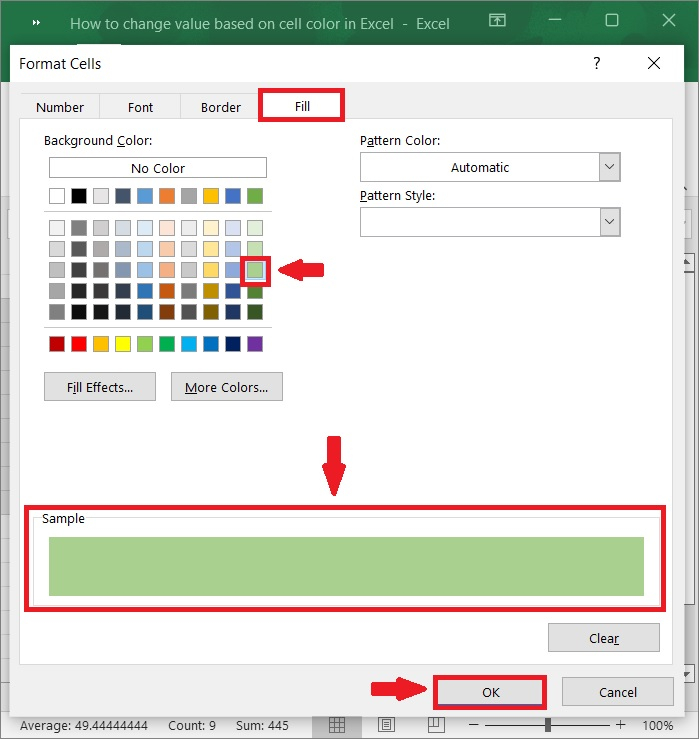The height and width of the screenshot is (739, 700).
Task: Pick the green theme color swatch
Action: pyautogui.click(x=255, y=196)
